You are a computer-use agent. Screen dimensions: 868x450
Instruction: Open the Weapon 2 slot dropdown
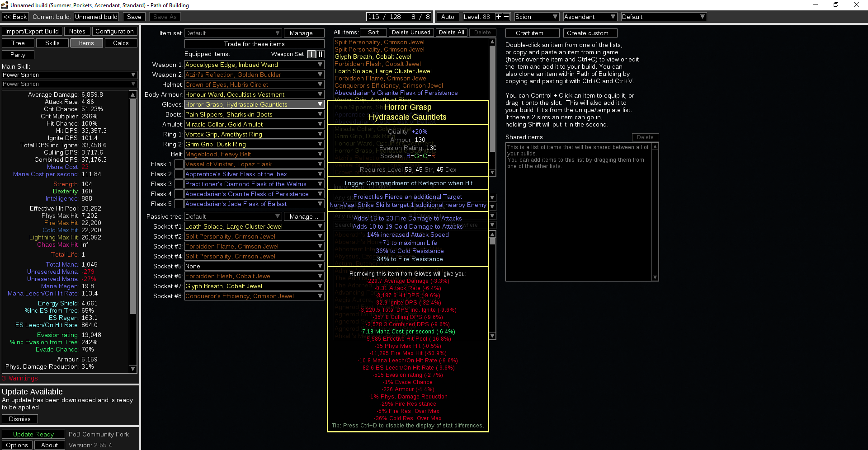tap(255, 75)
